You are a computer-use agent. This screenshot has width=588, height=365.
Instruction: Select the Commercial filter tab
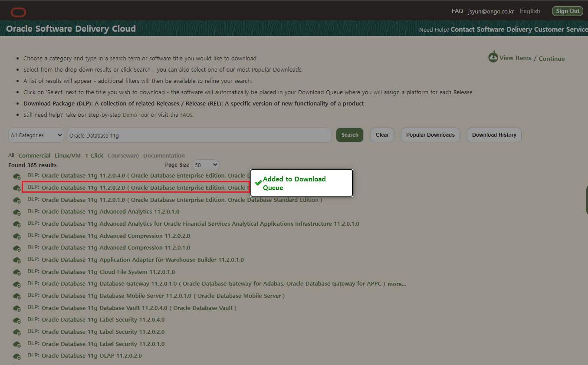pyautogui.click(x=34, y=155)
